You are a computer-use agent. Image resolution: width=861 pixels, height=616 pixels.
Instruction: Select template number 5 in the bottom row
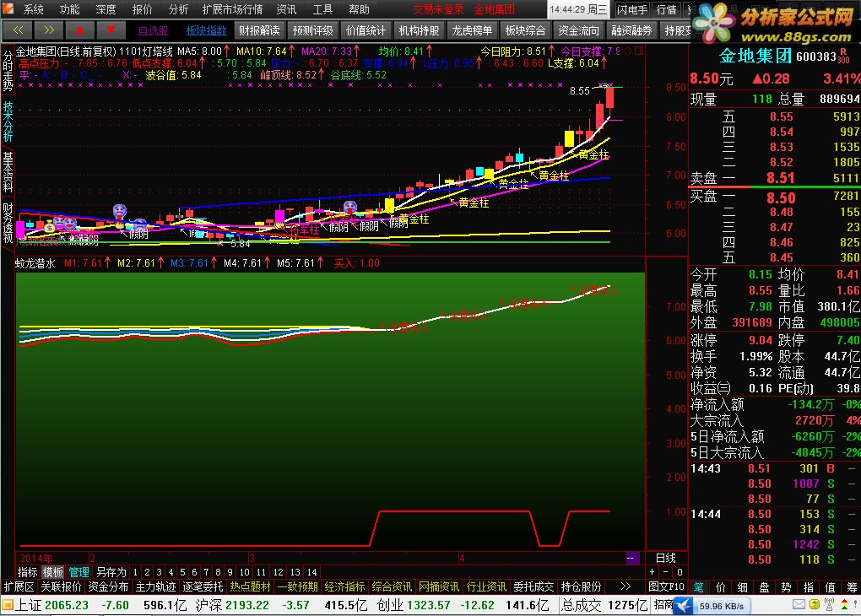coord(183,572)
